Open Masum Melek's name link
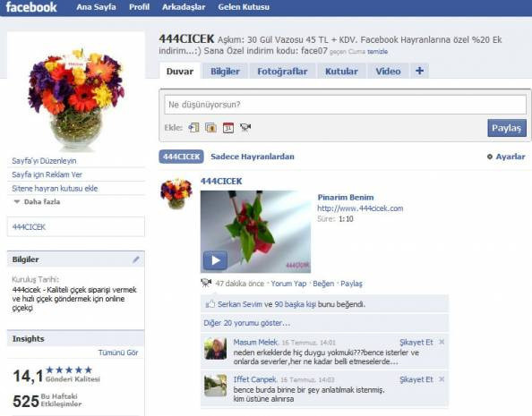Viewport: 532px width, 416px height. point(255,342)
